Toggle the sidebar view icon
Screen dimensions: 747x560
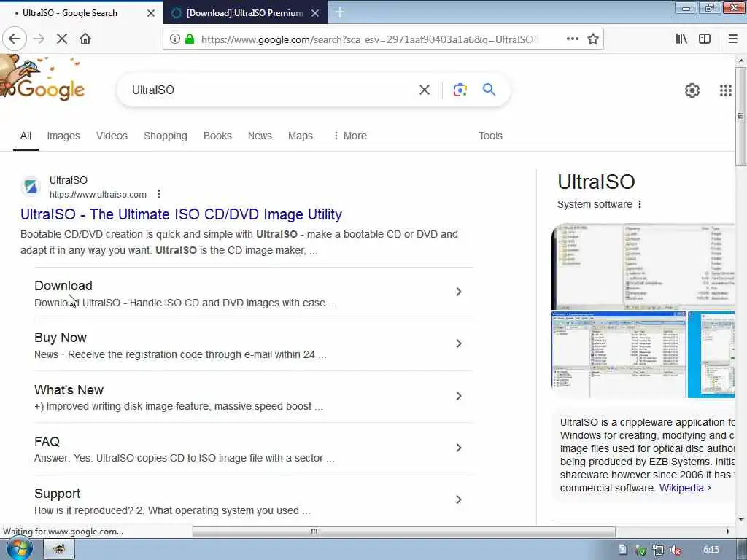tap(705, 39)
